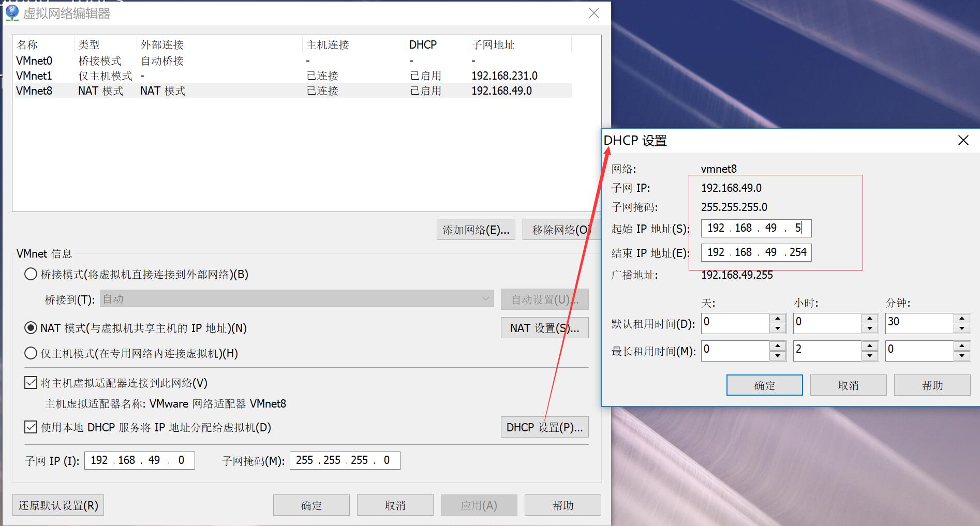
Task: Click the 仅主机模式 type cell for VMnet1
Action: pos(105,76)
